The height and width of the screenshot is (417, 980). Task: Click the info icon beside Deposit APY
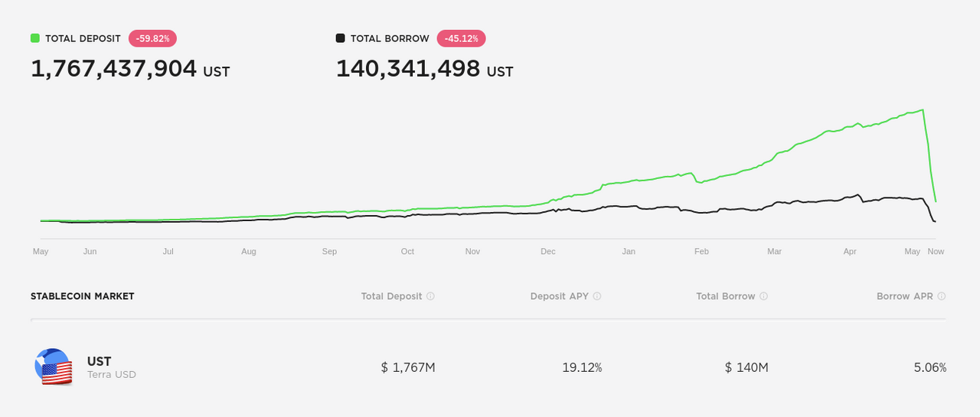pos(597,296)
